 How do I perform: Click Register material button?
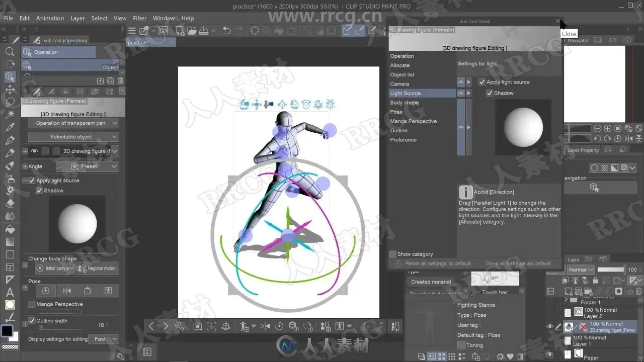(98, 268)
